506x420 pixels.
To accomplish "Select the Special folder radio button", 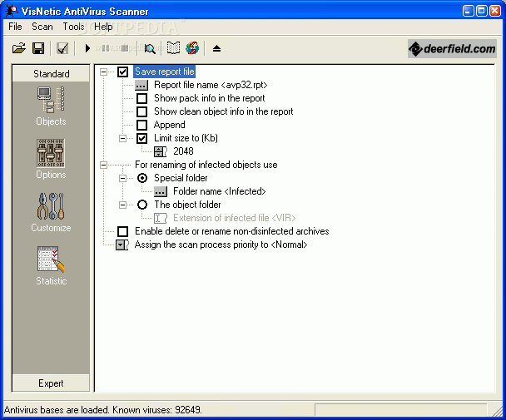I will click(x=142, y=178).
